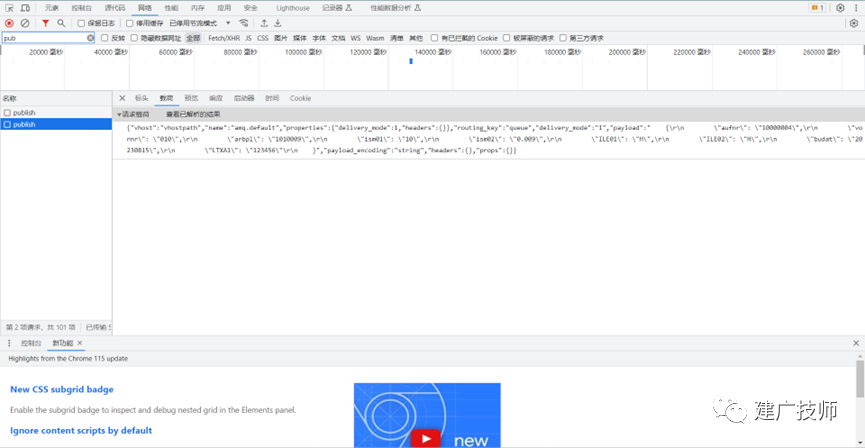The width and height of the screenshot is (865, 448).
Task: Click the red record network log icon
Action: click(x=9, y=23)
